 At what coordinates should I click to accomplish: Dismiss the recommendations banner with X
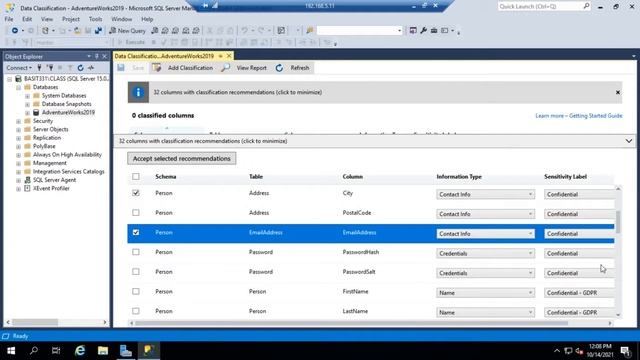click(x=618, y=92)
